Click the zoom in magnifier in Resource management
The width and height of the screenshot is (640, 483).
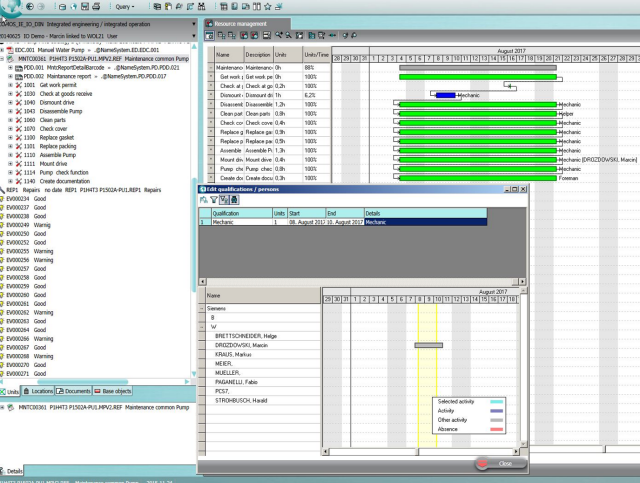[x=278, y=36]
